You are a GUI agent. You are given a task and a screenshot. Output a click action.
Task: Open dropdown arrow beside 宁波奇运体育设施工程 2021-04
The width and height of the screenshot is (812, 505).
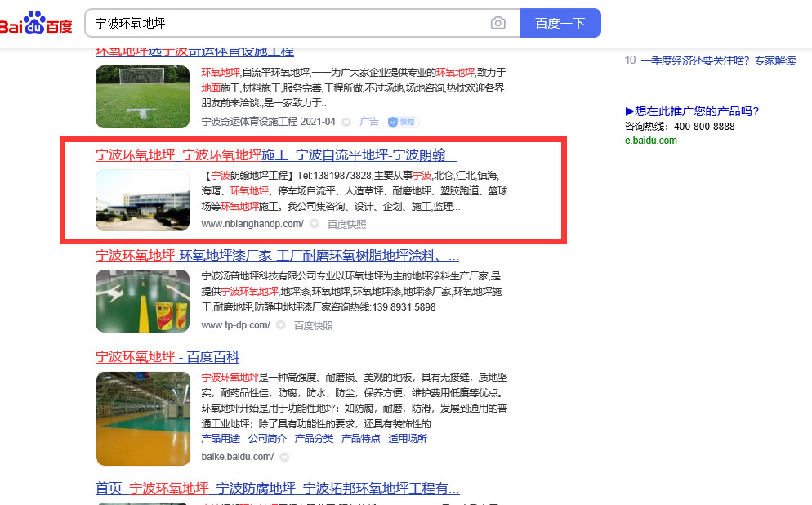click(x=346, y=122)
